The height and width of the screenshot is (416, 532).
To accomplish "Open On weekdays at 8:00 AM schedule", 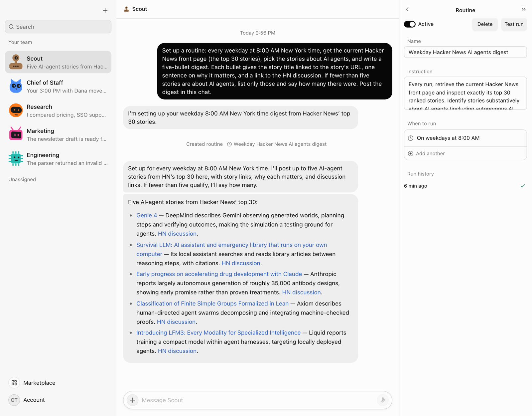I will (465, 138).
